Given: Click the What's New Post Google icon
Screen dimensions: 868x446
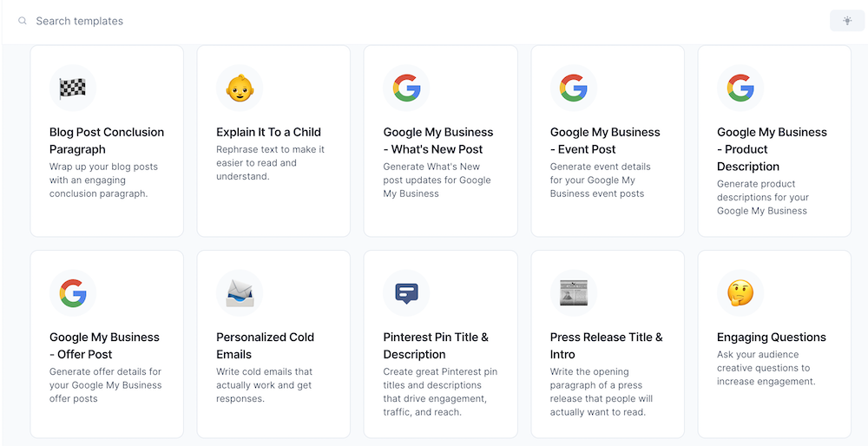Looking at the screenshot, I should [406, 88].
